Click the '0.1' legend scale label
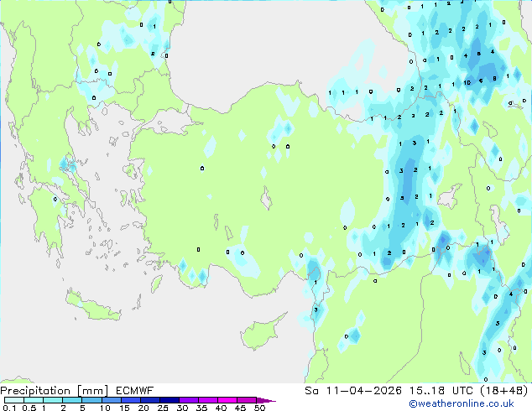Viewport: 532px width, 411px height. tap(9, 408)
